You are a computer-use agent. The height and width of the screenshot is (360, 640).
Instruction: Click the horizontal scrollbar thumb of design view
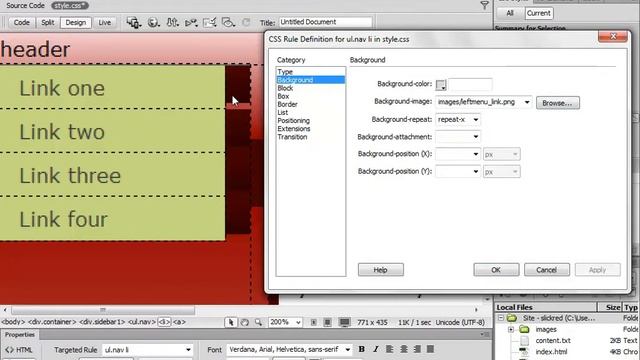(103, 310)
